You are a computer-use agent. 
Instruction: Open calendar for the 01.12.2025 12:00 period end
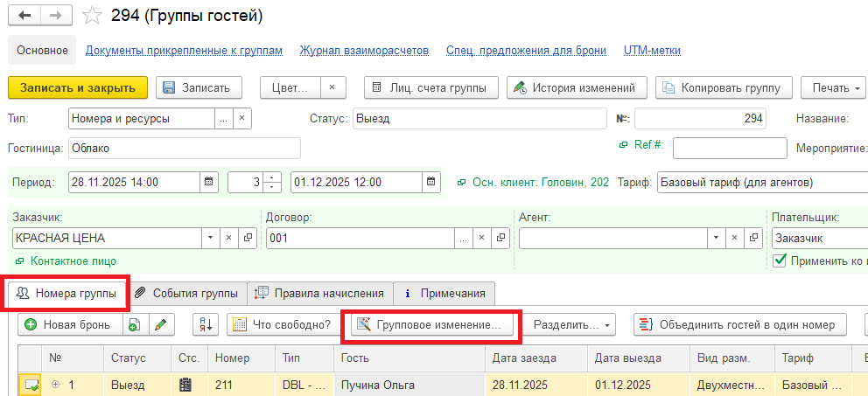click(x=431, y=183)
